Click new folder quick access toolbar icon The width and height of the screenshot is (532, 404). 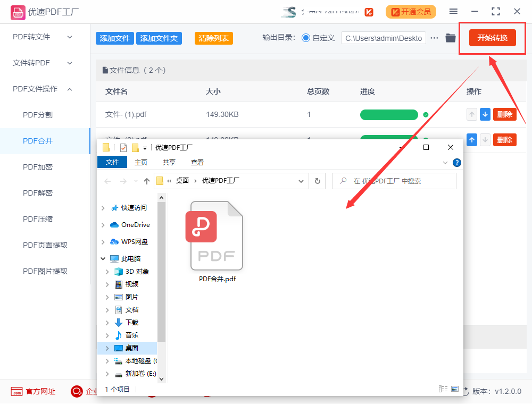(x=135, y=147)
